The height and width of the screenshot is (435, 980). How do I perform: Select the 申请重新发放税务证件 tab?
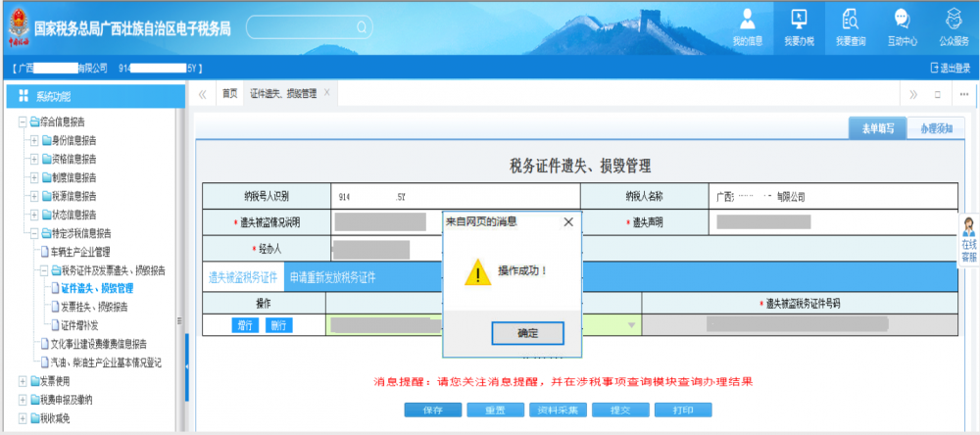[332, 277]
